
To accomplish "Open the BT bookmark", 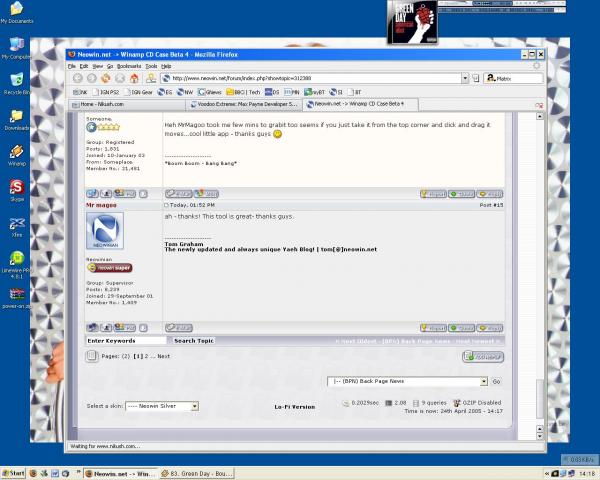I will (x=354, y=92).
